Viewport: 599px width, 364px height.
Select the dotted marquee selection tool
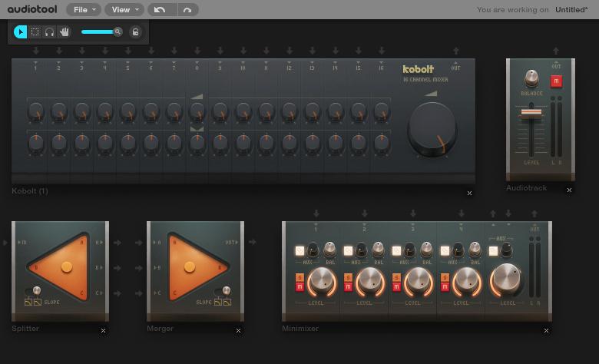pyautogui.click(x=35, y=32)
